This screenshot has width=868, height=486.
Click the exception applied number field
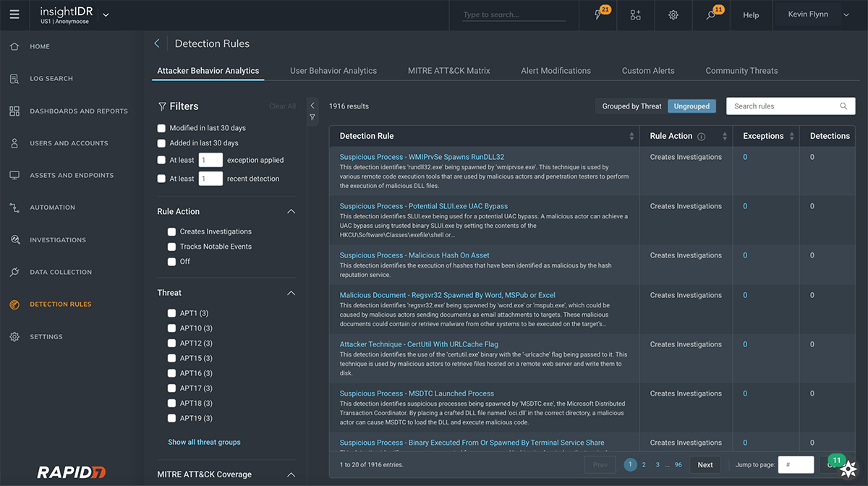210,160
